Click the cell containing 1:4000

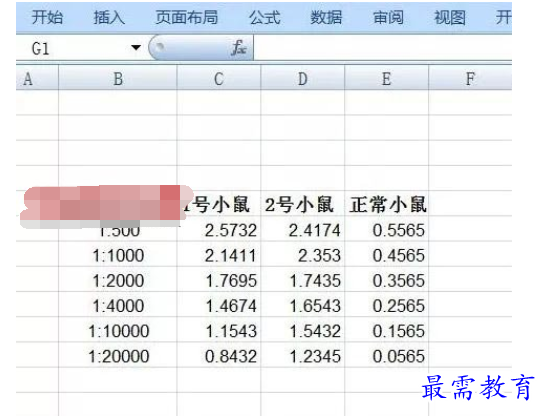[x=118, y=305]
